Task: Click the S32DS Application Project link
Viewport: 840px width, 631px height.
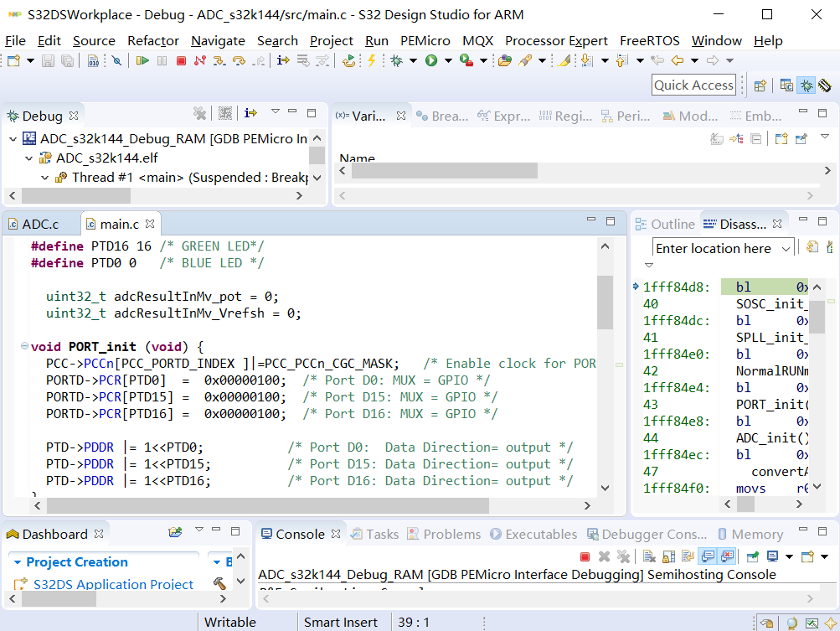Action: (113, 584)
